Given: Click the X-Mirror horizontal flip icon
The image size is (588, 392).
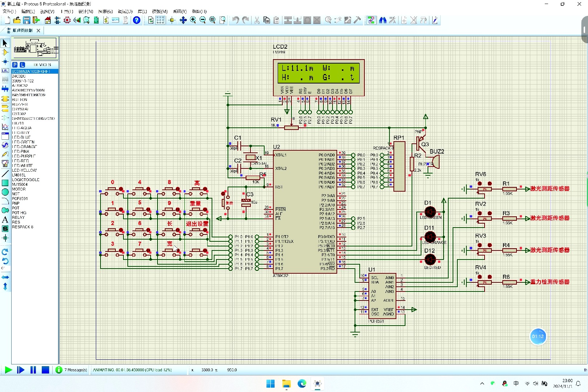Looking at the screenshot, I should (x=5, y=277).
